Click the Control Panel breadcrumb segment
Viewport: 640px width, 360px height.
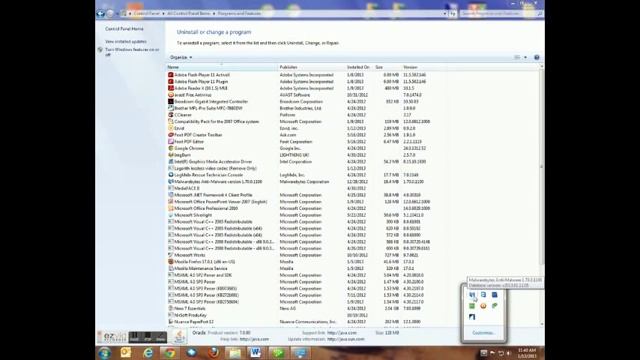(147, 13)
